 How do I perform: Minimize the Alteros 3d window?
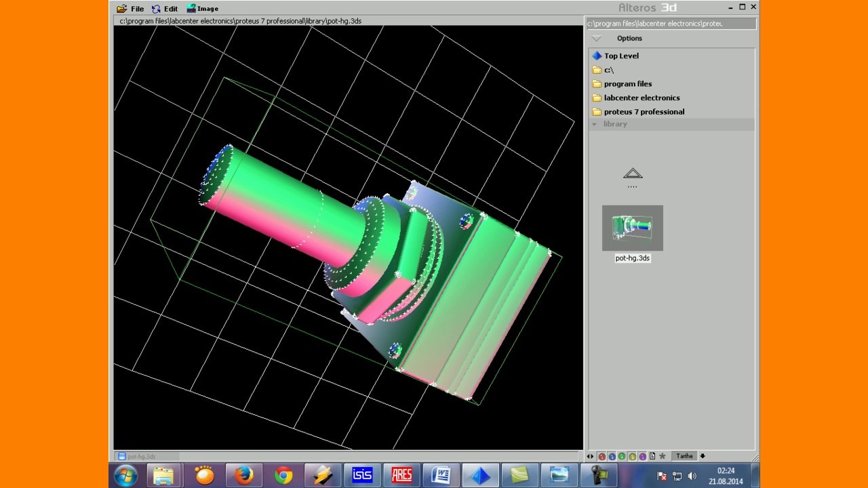point(731,7)
